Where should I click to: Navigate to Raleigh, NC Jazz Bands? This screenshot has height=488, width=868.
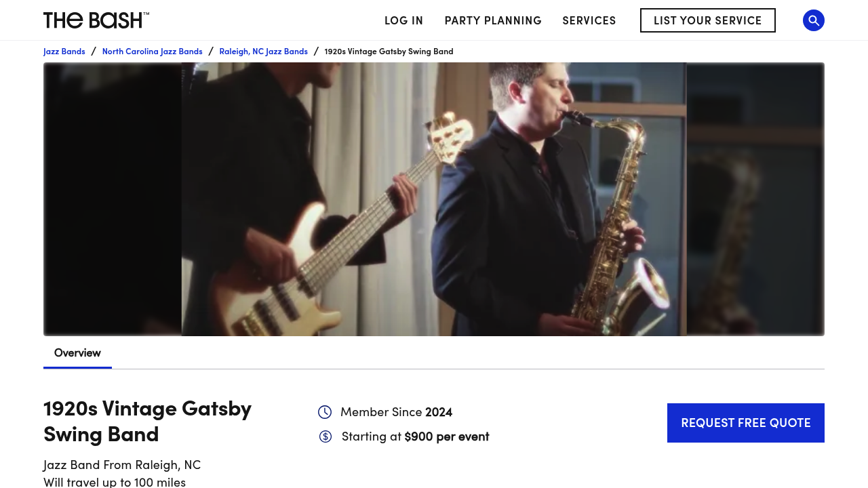tap(263, 52)
